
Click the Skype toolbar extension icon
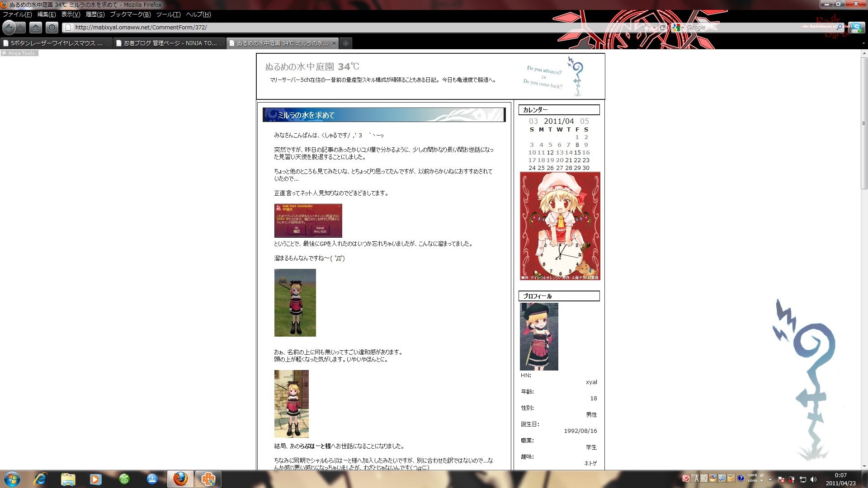point(856,28)
